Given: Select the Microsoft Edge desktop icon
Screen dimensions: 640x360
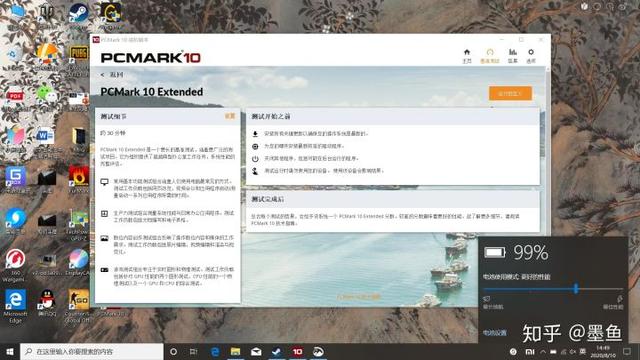Looking at the screenshot, I should click(x=15, y=306).
